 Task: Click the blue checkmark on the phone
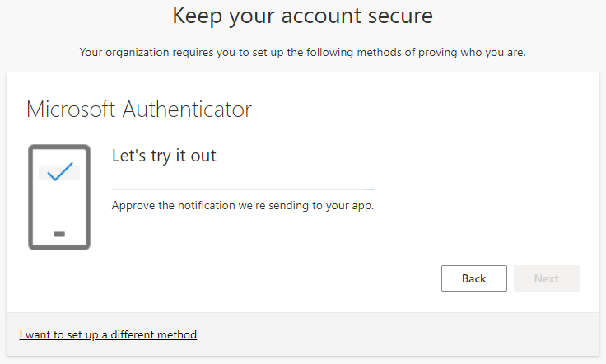tap(59, 173)
